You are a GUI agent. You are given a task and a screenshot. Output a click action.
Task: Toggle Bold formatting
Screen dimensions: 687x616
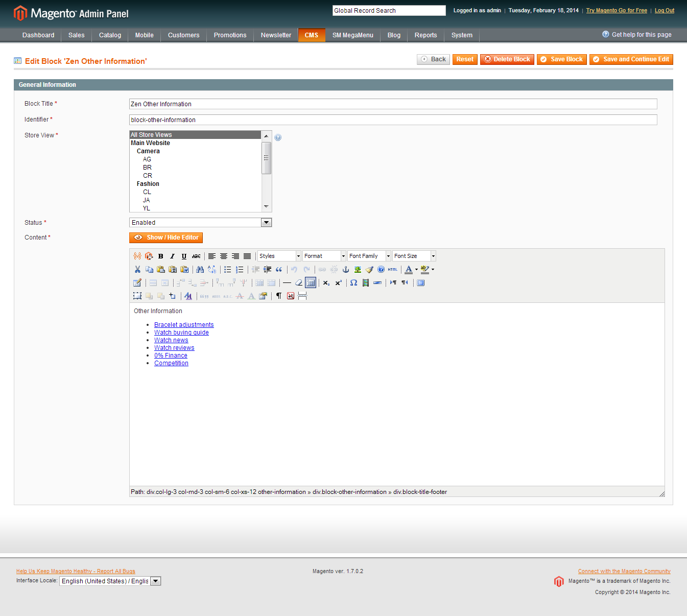(x=160, y=256)
